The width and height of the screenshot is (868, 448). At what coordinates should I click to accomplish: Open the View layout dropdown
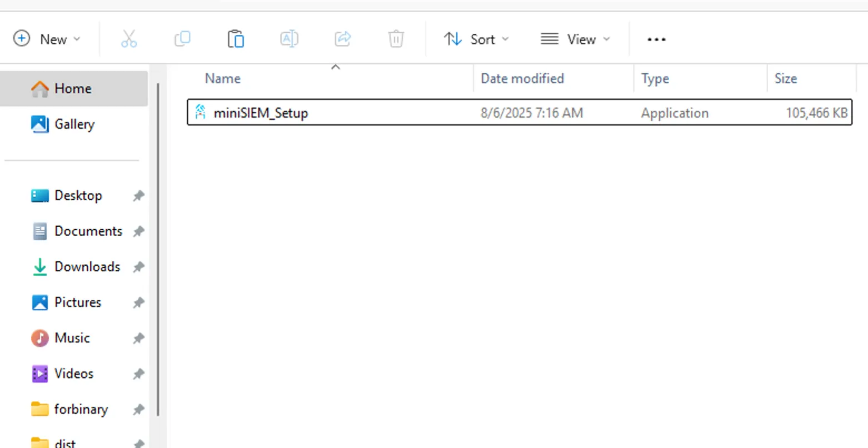575,39
